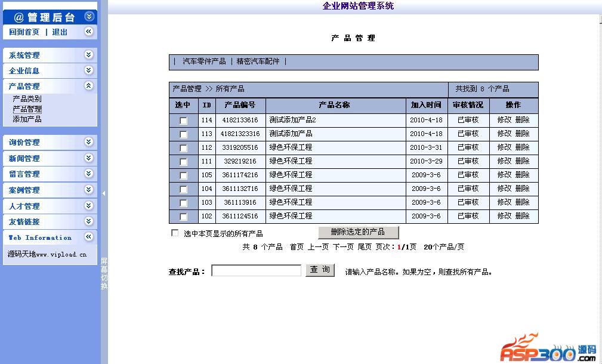Click date 2010-3-31 cell
This screenshot has height=364, width=602.
426,147
